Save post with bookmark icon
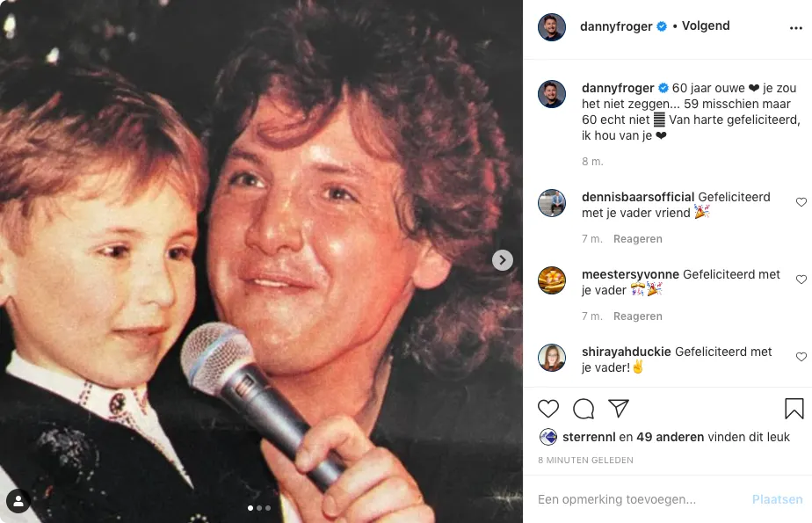This screenshot has width=812, height=523. pos(794,409)
